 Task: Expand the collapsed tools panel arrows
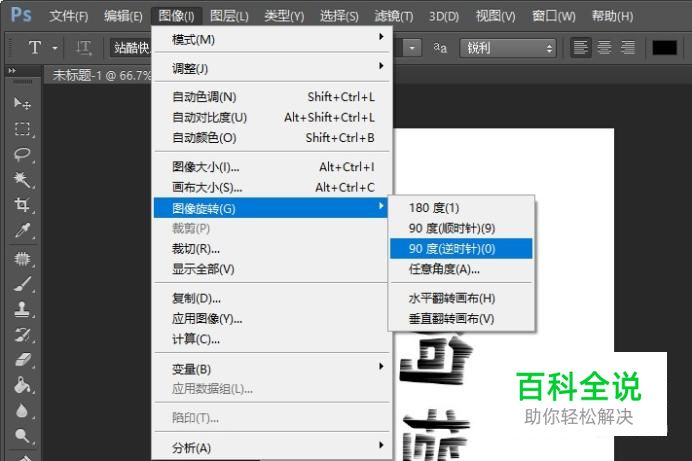tap(12, 71)
